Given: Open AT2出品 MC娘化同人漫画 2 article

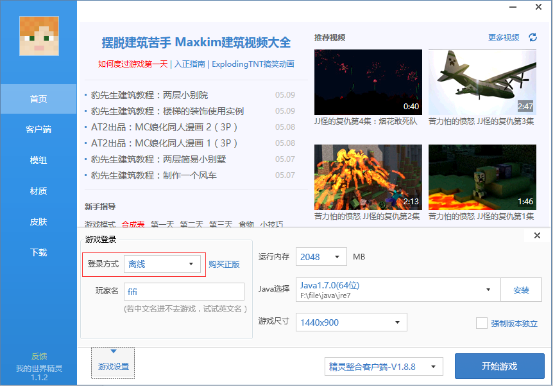Looking at the screenshot, I should pos(164,127).
